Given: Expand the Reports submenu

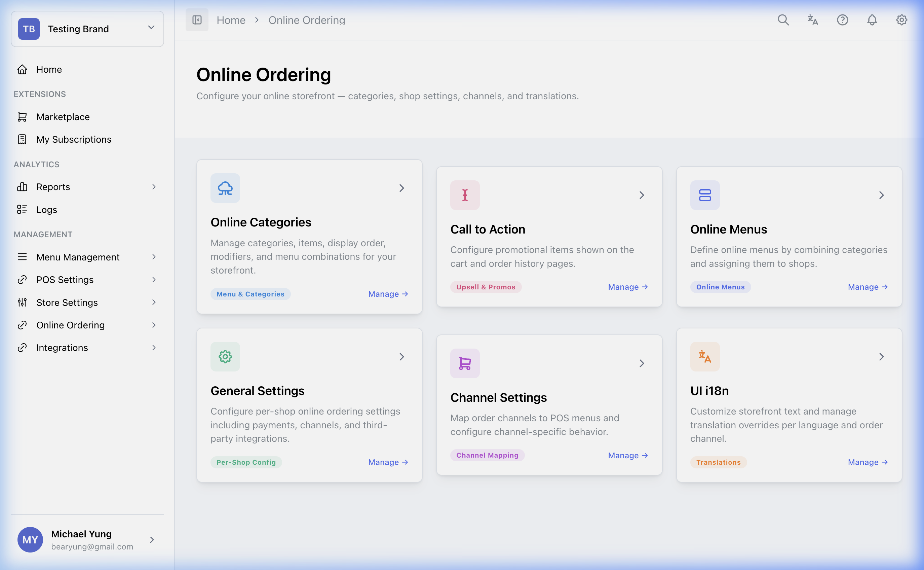Looking at the screenshot, I should [154, 187].
